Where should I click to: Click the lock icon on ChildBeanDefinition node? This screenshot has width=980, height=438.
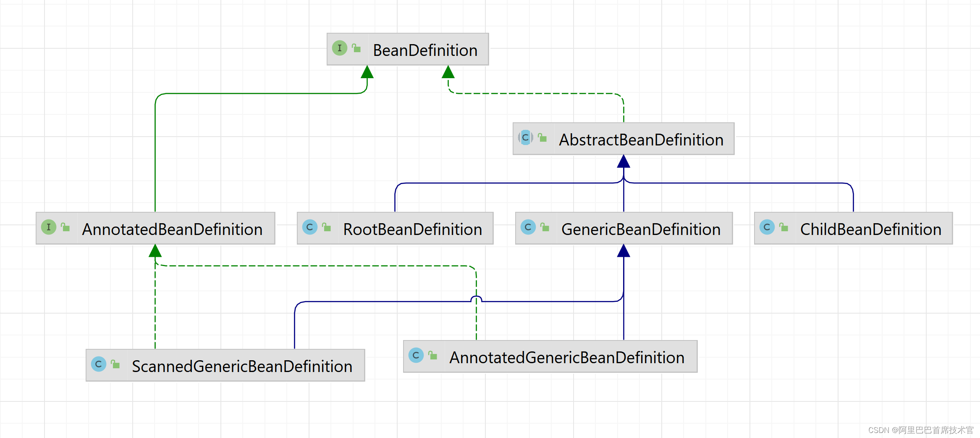tap(783, 227)
